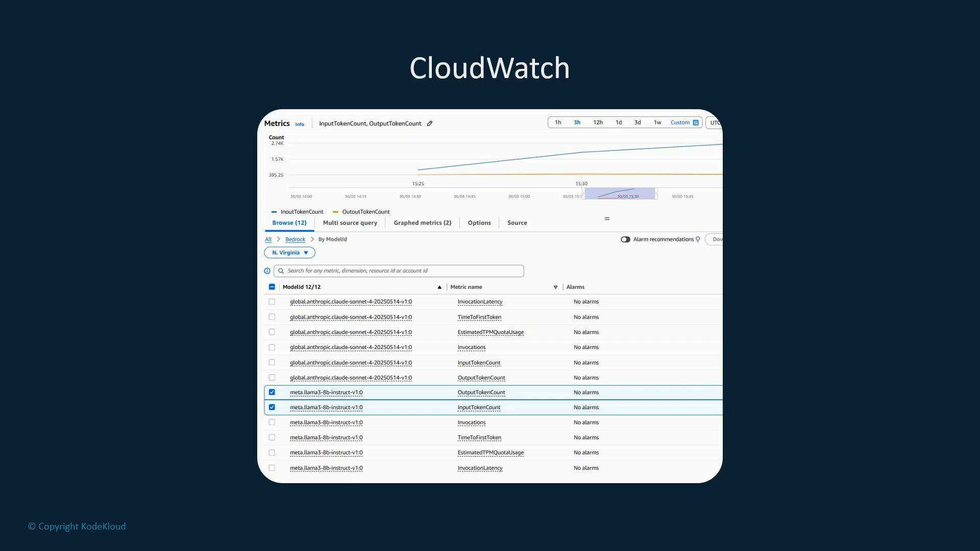Check the claude-sonnet TimeToFirstToken row checkbox
The height and width of the screenshot is (551, 980).
272,317
